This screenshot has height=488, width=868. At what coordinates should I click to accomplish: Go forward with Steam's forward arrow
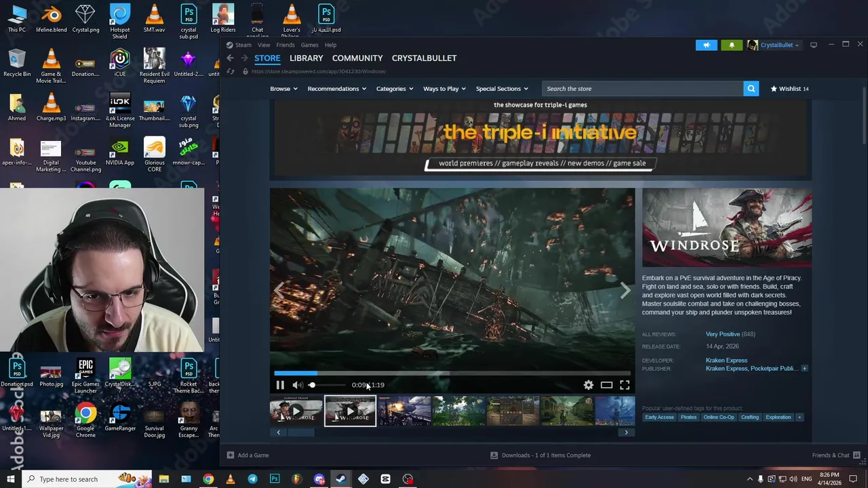[245, 58]
